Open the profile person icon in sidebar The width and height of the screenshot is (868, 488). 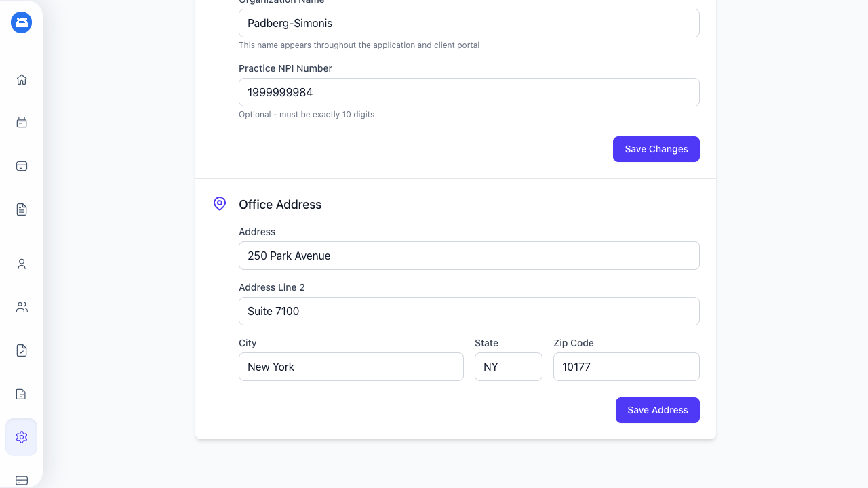21,264
